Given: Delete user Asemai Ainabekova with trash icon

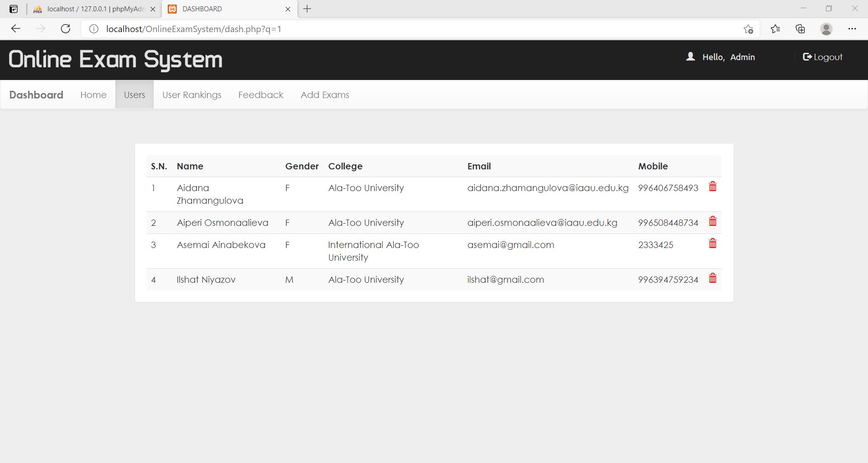Looking at the screenshot, I should point(712,243).
